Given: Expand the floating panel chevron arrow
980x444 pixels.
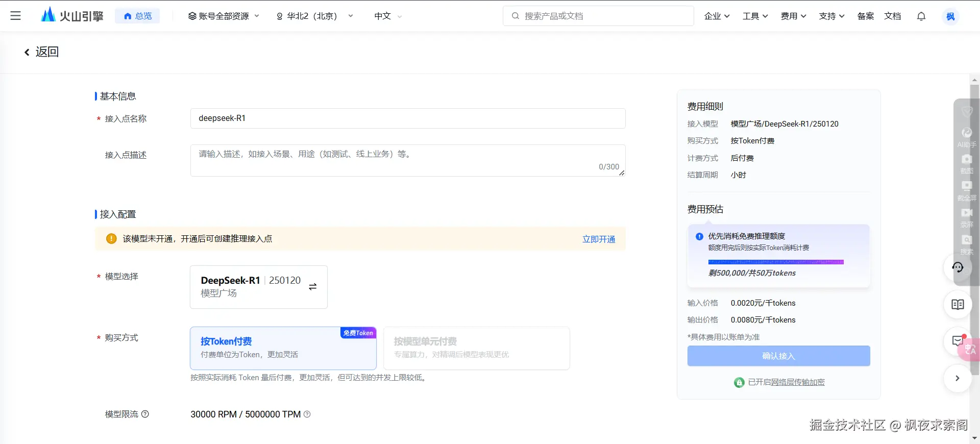Looking at the screenshot, I should point(958,378).
